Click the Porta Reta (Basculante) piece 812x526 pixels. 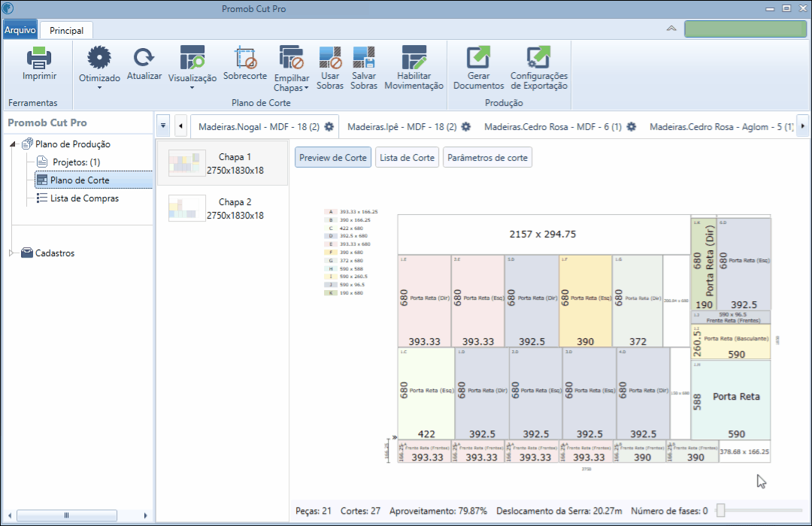731,342
